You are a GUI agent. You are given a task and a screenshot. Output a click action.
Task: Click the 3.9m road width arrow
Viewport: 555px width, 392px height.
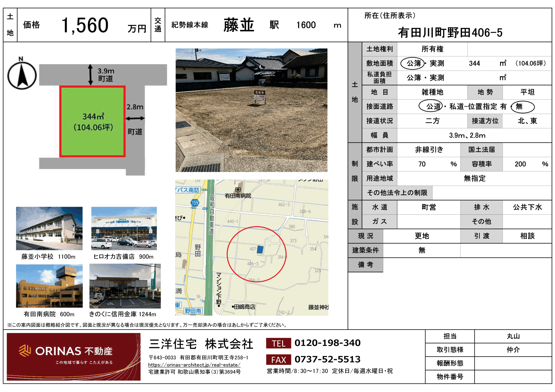pos(90,75)
